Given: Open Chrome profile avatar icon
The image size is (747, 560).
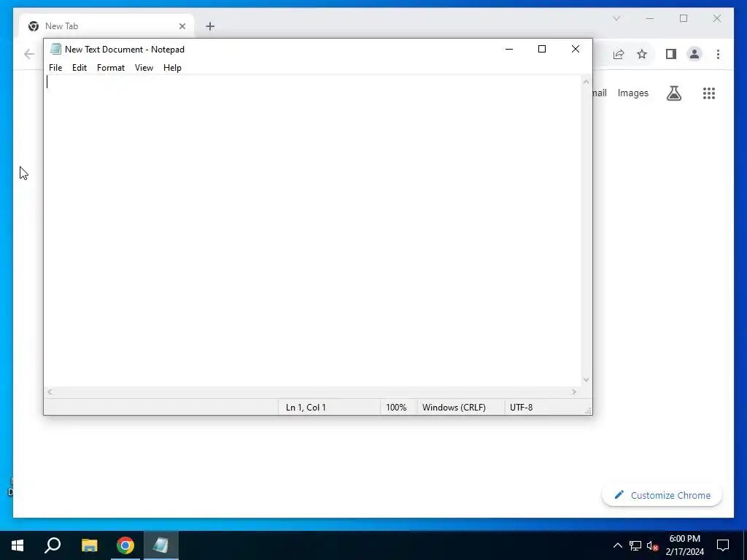Looking at the screenshot, I should tap(694, 54).
